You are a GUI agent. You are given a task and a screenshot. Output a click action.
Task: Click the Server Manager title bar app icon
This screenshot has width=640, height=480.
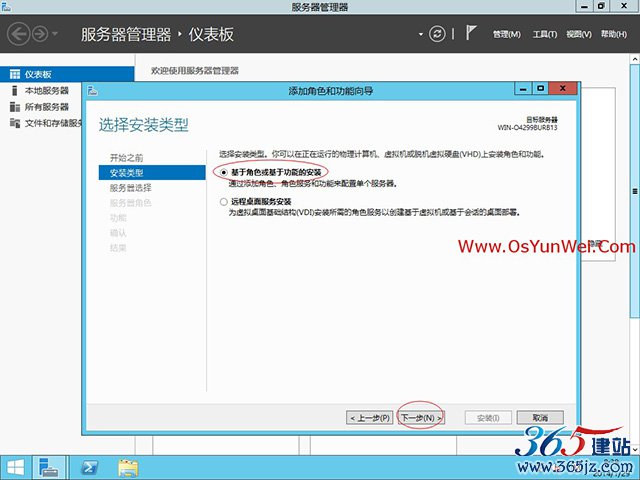point(6,6)
